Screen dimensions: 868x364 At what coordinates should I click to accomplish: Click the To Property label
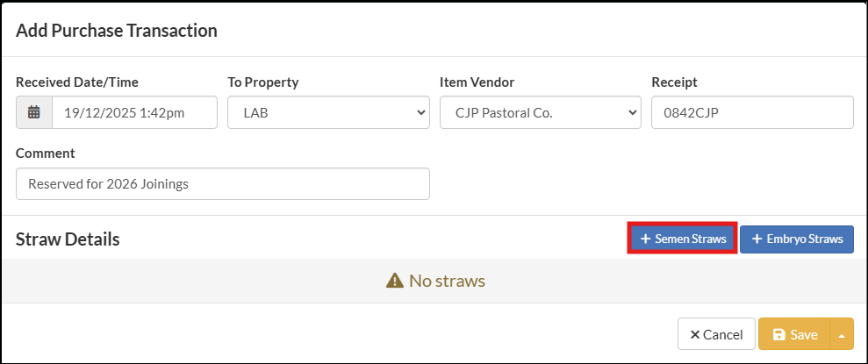click(263, 82)
